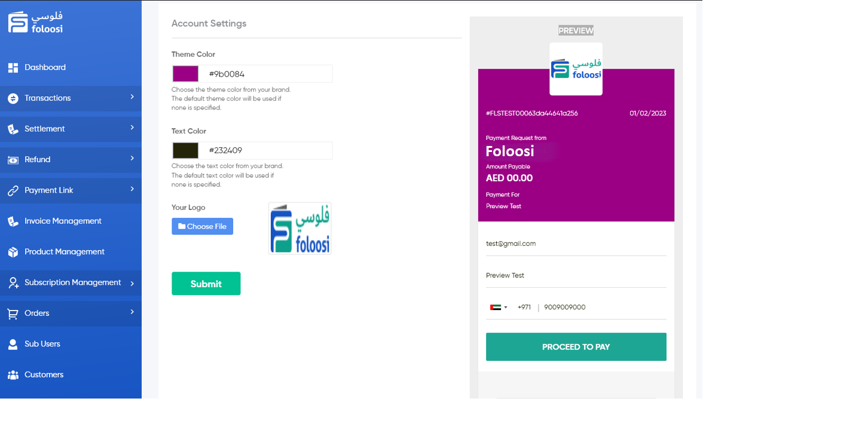Click the Orders shopping cart icon
This screenshot has width=868, height=444.
13,314
